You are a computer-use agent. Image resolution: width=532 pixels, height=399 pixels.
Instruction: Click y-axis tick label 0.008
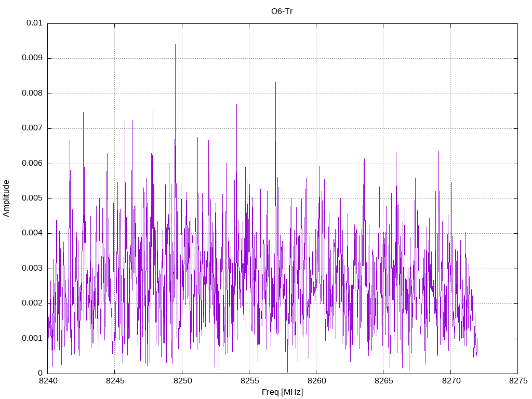[x=32, y=94]
